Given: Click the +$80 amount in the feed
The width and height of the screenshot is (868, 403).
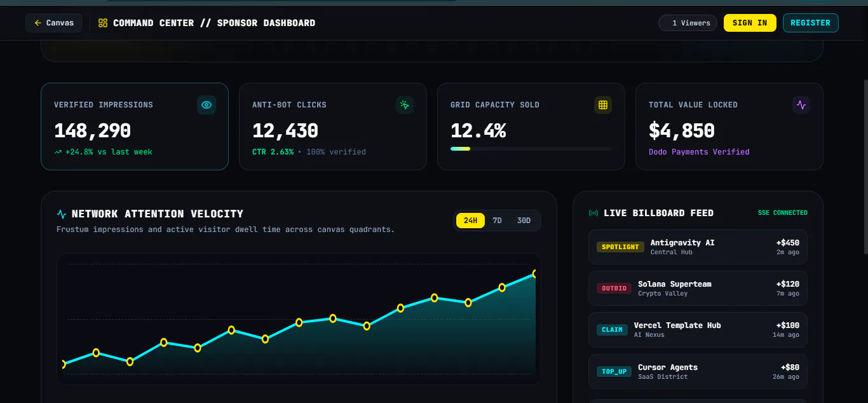Looking at the screenshot, I should click(790, 367).
